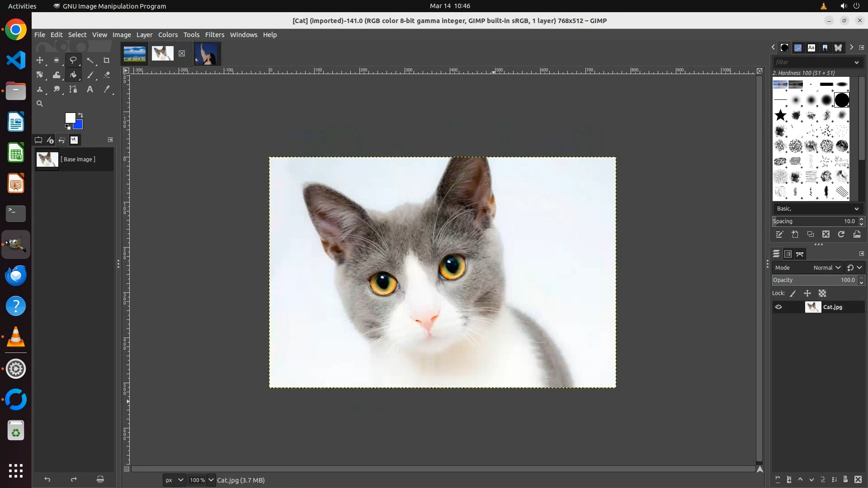This screenshot has width=868, height=488.
Task: Click the blue background color swatch
Action: tap(79, 125)
